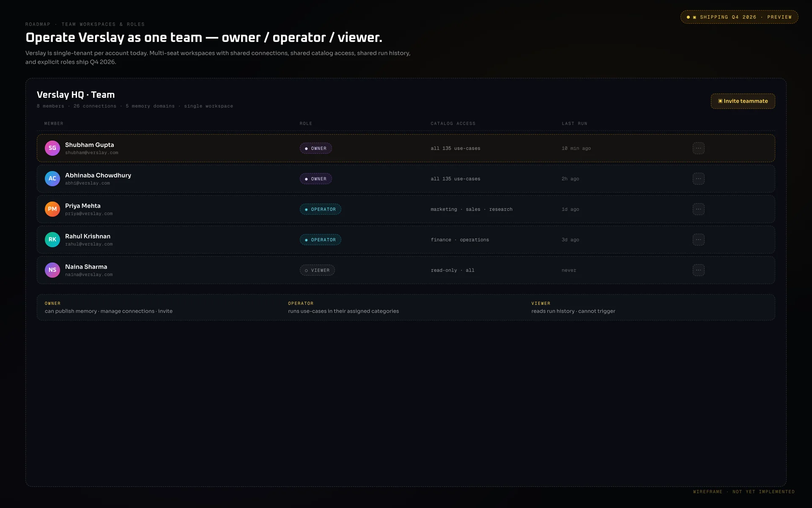The width and height of the screenshot is (812, 508).
Task: Click the MEMBER column header
Action: tap(54, 124)
